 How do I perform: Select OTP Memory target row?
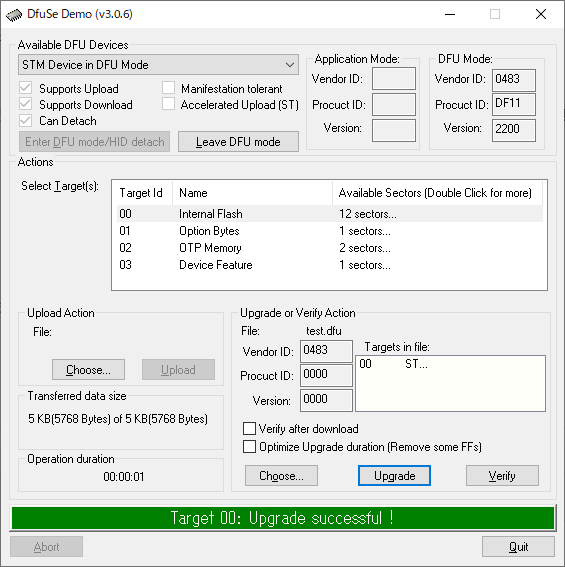click(330, 248)
